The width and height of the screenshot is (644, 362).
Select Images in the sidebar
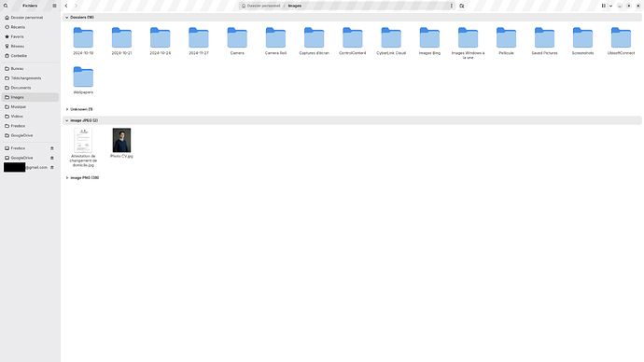point(31,97)
